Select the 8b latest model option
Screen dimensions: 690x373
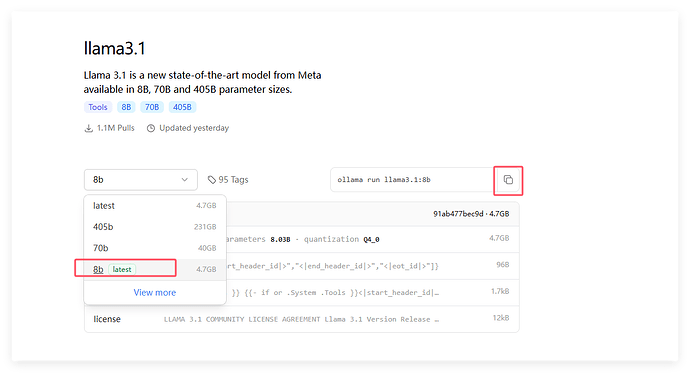coord(155,269)
